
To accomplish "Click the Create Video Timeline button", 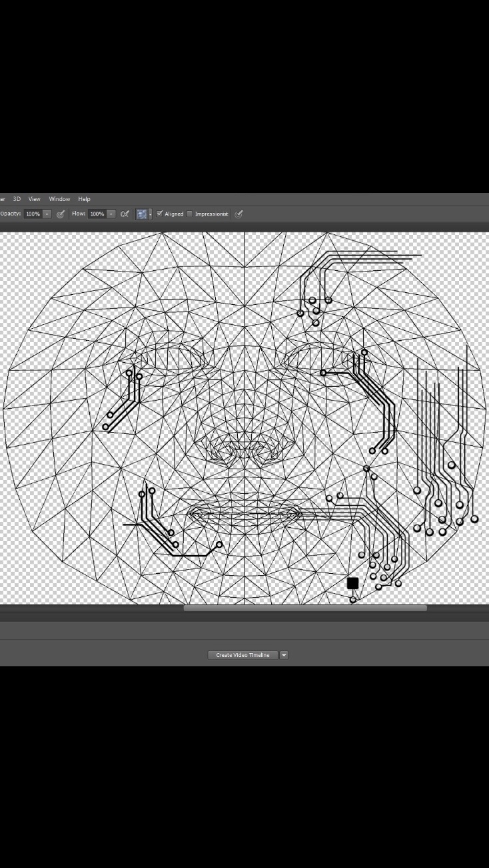I will point(243,655).
